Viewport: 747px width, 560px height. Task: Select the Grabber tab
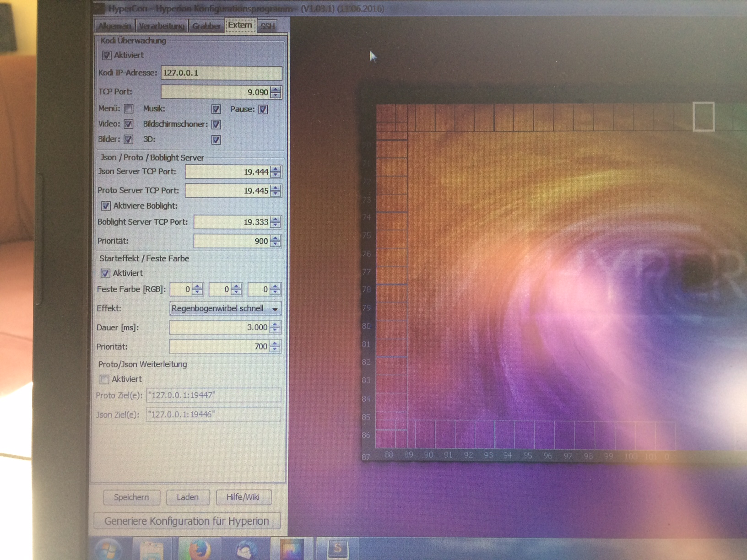click(206, 26)
